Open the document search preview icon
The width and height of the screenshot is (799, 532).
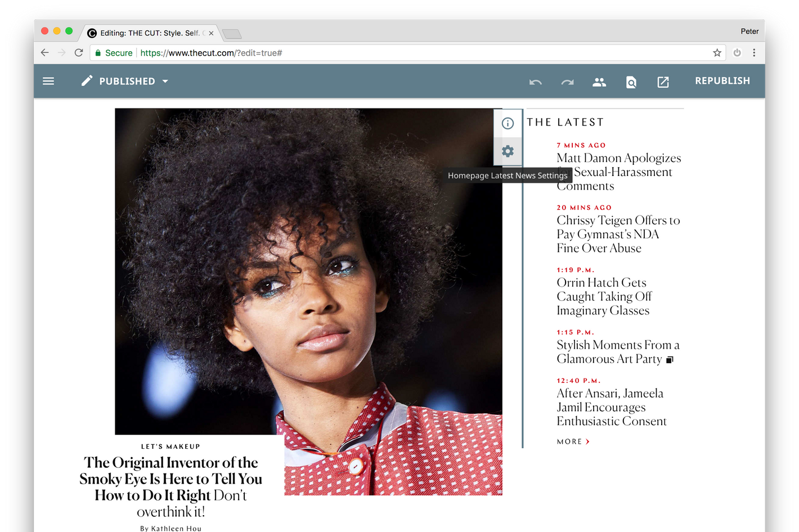[x=631, y=82]
